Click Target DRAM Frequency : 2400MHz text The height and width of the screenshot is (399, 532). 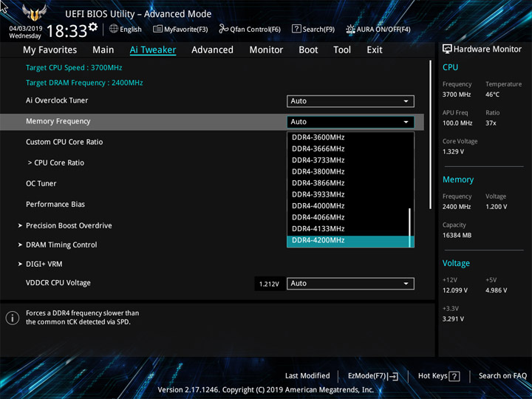[x=84, y=83]
